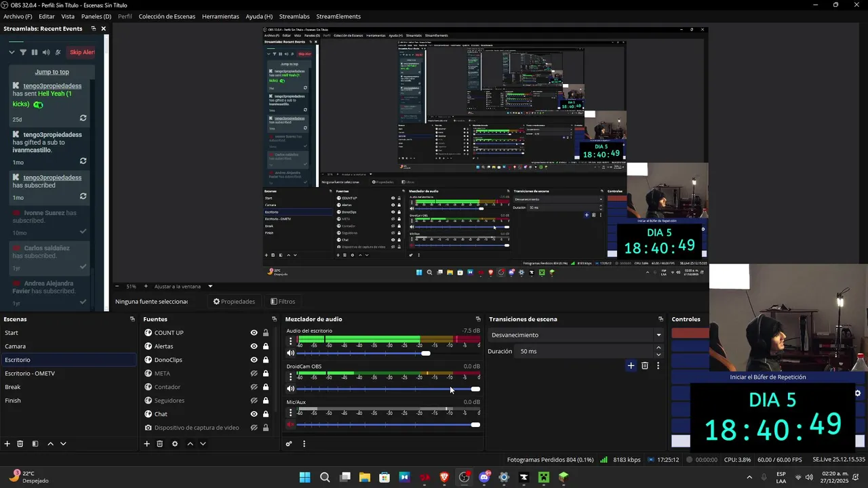Zoom in preview with plus button
Viewport: 868px width, 488px height.
145,286
